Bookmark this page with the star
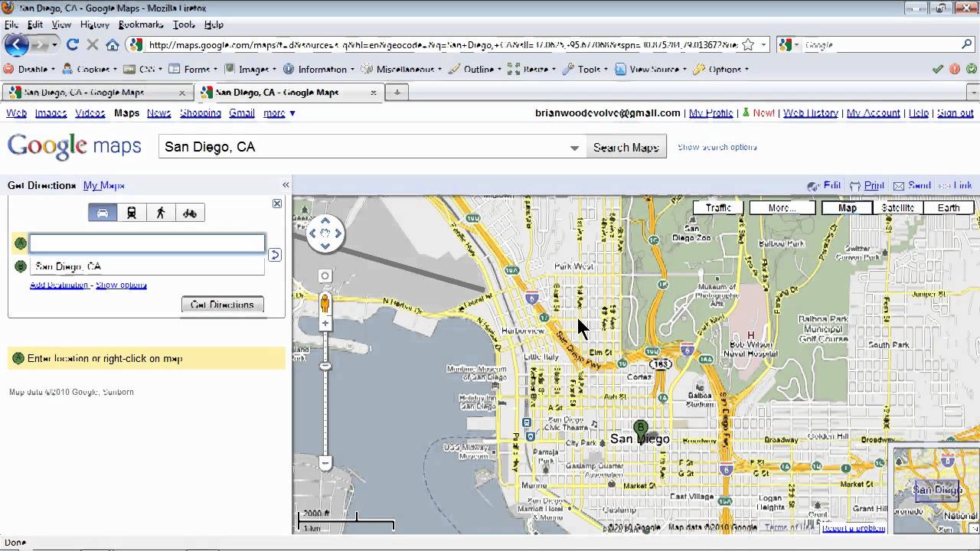 [x=748, y=45]
